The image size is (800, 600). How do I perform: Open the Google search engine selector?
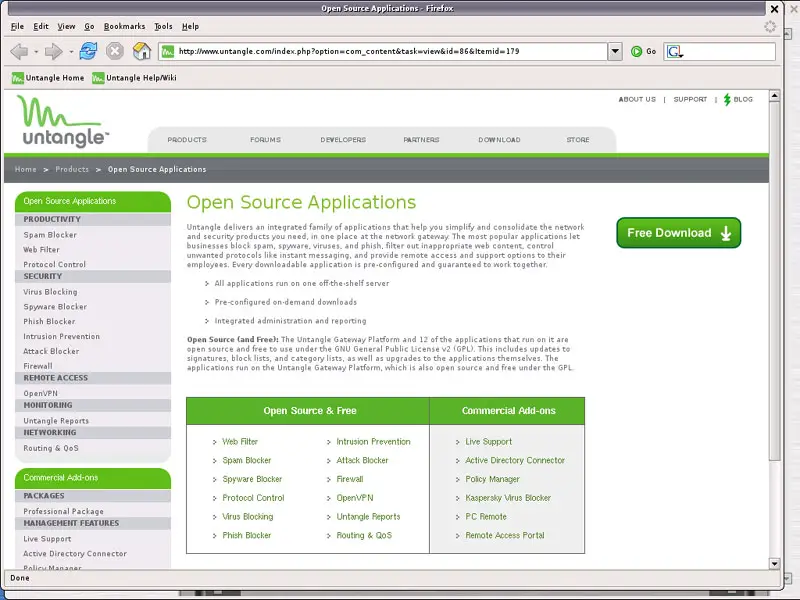675,52
